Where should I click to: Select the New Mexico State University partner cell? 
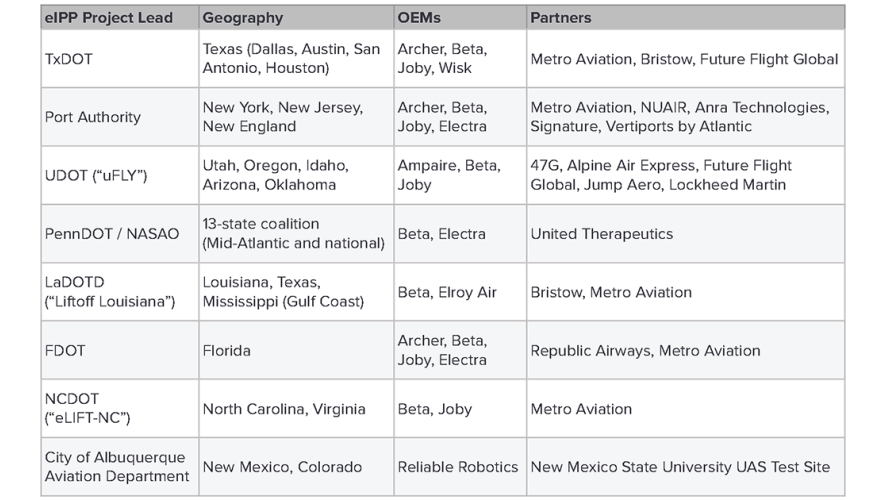point(680,467)
